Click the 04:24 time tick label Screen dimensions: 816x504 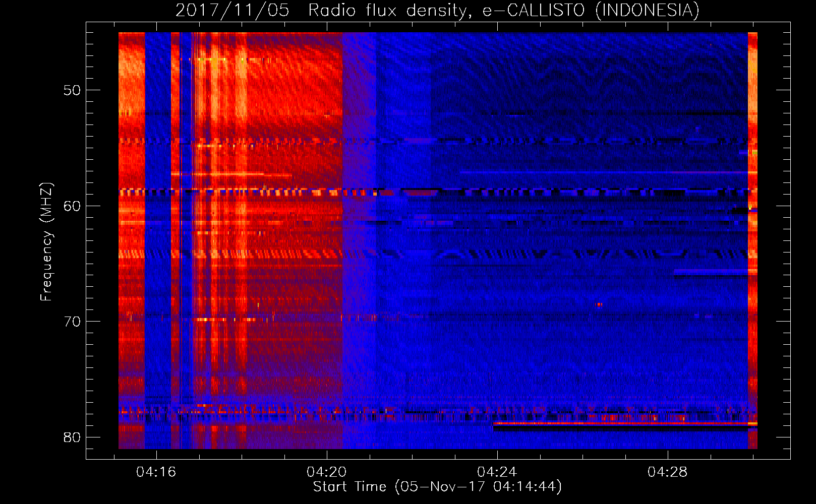[x=497, y=472]
